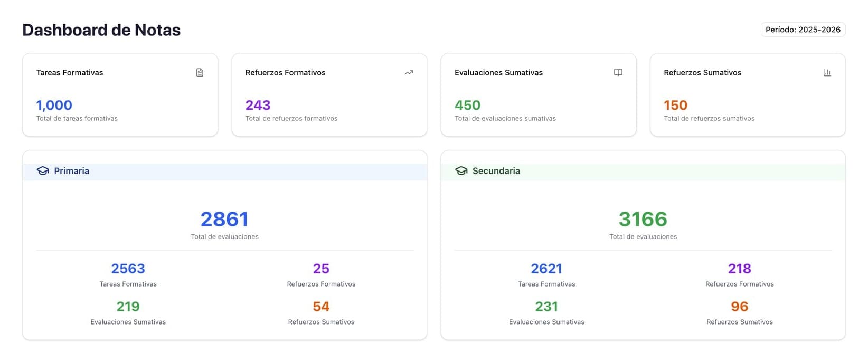The height and width of the screenshot is (362, 868).
Task: Select the Tareas Formativas card title
Action: tap(70, 73)
